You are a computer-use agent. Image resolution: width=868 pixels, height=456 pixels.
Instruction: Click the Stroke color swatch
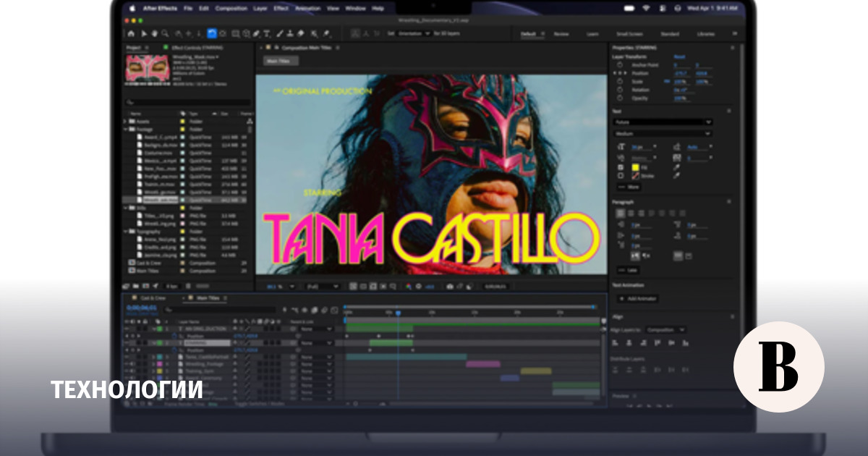[x=635, y=176]
